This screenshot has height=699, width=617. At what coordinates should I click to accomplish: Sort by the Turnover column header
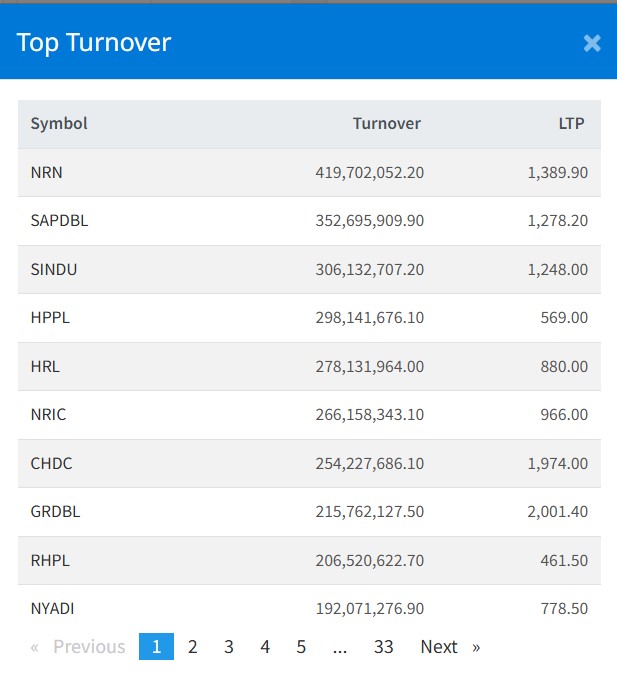pos(386,124)
